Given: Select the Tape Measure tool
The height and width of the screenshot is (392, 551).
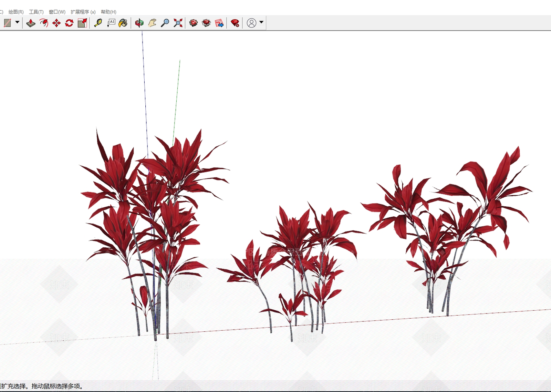Looking at the screenshot, I should pos(98,23).
